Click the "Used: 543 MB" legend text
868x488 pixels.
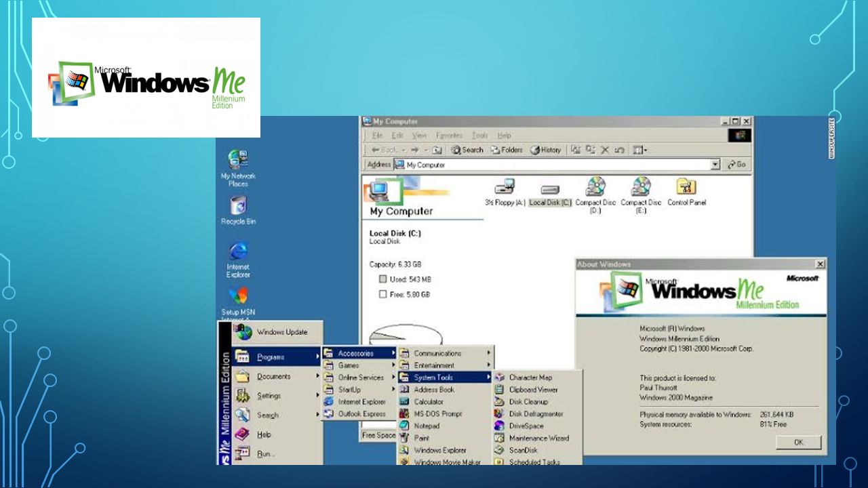(410, 279)
